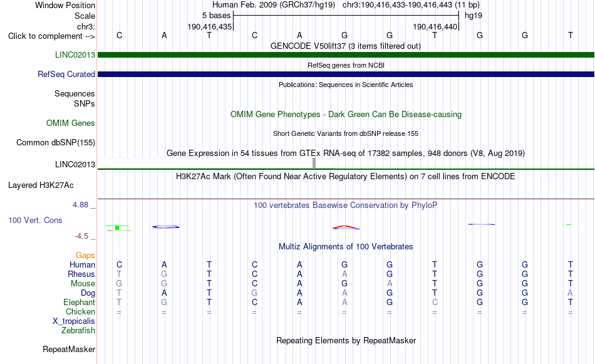This screenshot has width=595, height=364.
Task: Select the Gaps label in Multiz alignment
Action: [x=85, y=256]
